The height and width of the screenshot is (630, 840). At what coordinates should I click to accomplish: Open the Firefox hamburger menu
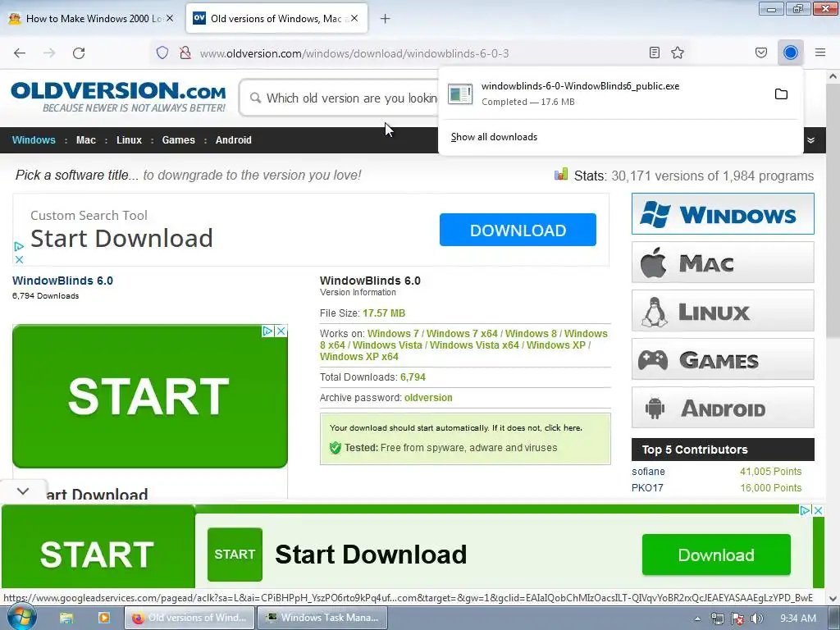click(x=820, y=52)
